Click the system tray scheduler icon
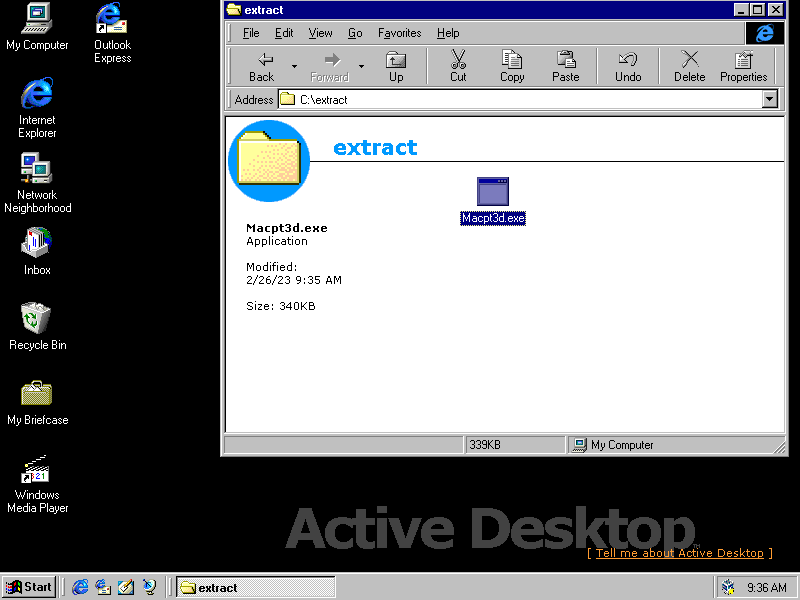Screen dimensions: 800x600 pyautogui.click(x=729, y=587)
